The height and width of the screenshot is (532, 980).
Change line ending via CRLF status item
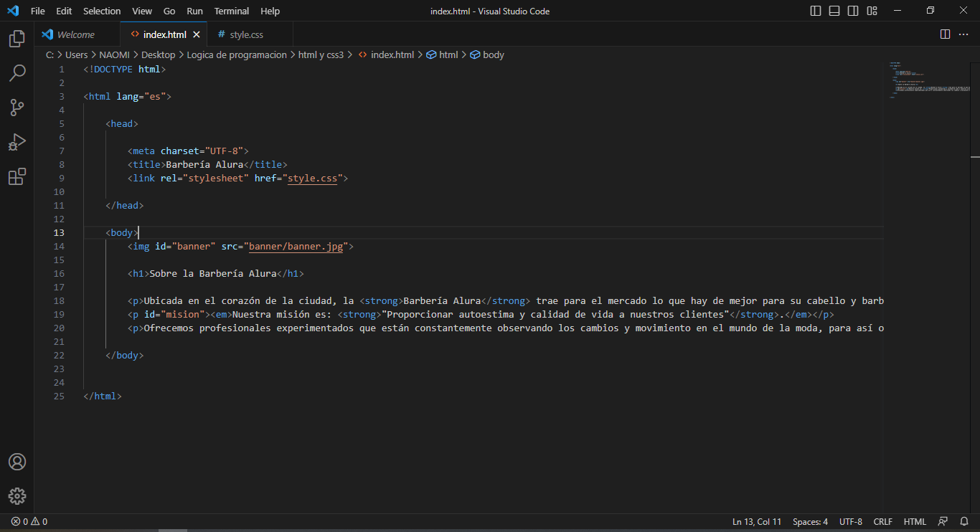pyautogui.click(x=882, y=522)
